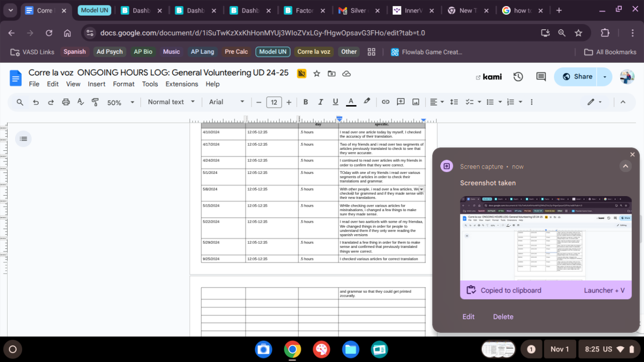This screenshot has width=644, height=362.
Task: Bookmark this page with the star
Action: pos(579,33)
